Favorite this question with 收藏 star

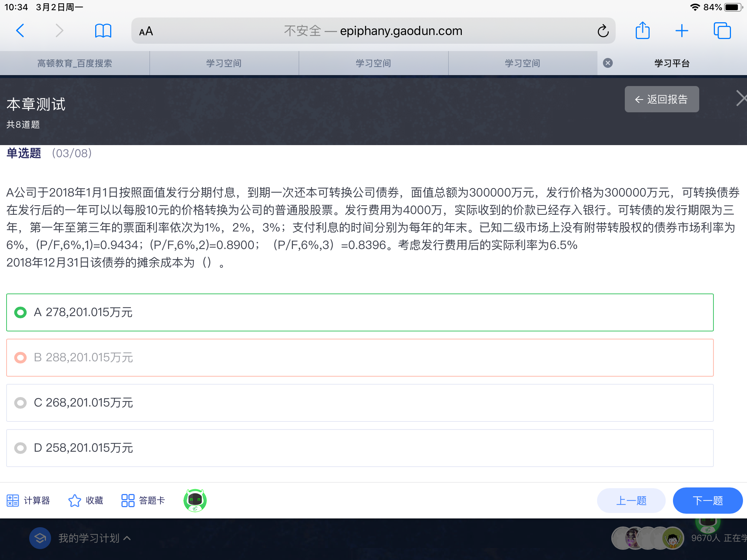86,501
